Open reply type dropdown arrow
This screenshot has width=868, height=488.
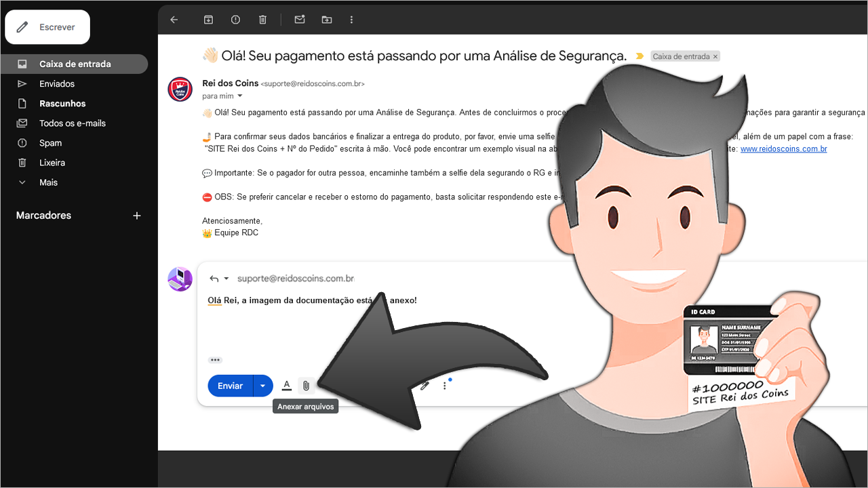226,279
